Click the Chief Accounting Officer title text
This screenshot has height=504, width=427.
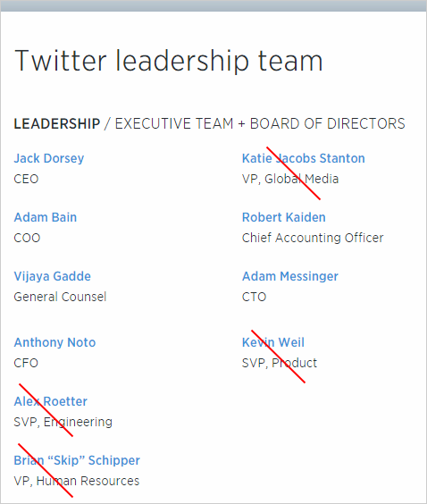pos(313,238)
